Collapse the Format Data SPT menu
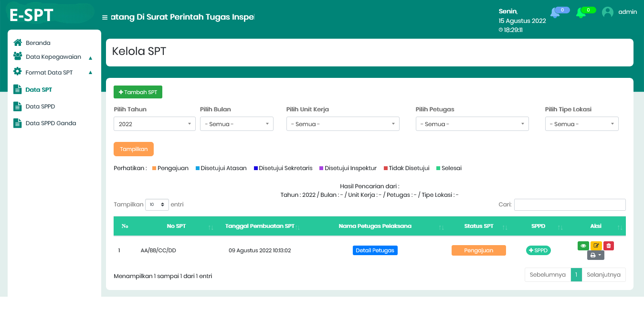This screenshot has width=644, height=312. 53,73
